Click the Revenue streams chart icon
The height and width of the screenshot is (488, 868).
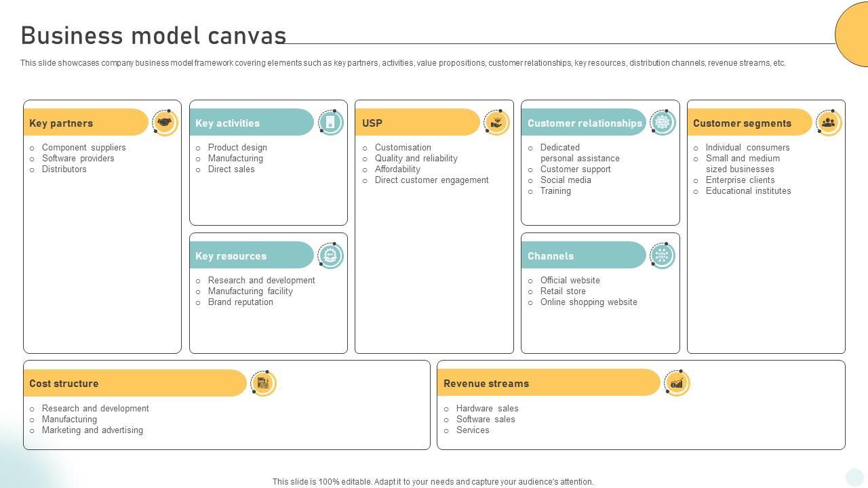click(x=677, y=383)
